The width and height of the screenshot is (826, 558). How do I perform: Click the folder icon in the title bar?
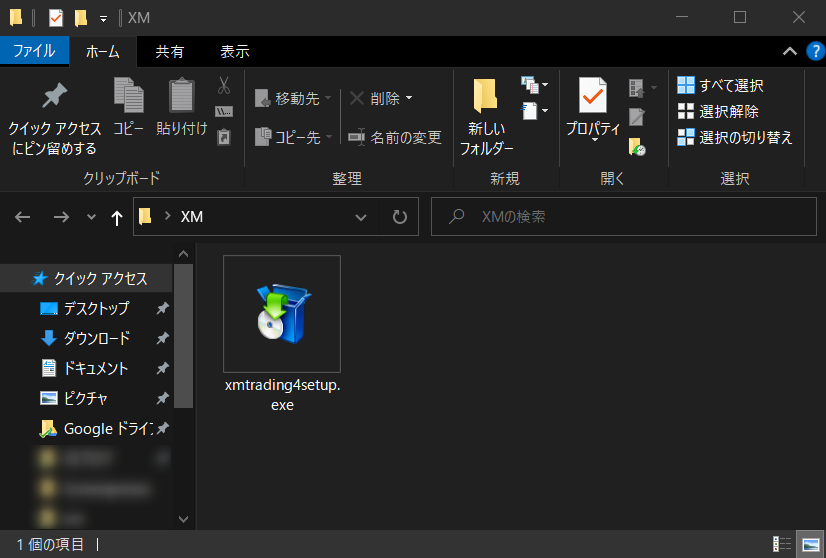16,18
